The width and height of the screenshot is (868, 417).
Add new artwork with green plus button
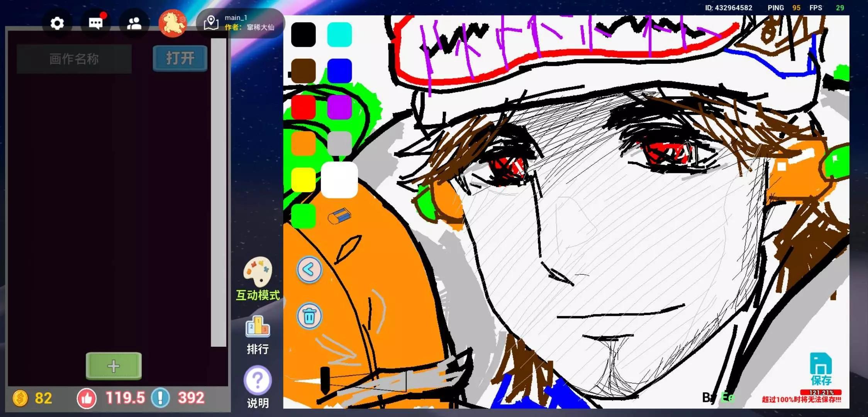click(x=114, y=366)
